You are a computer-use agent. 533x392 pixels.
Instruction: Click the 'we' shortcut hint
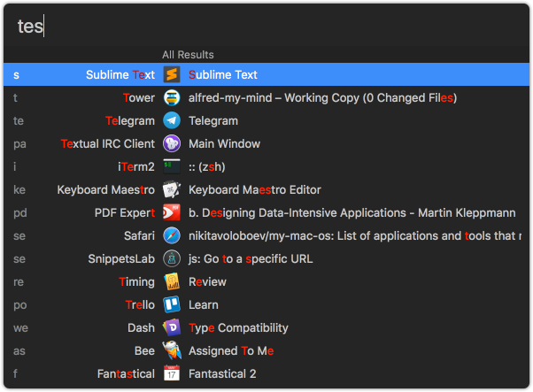click(20, 328)
